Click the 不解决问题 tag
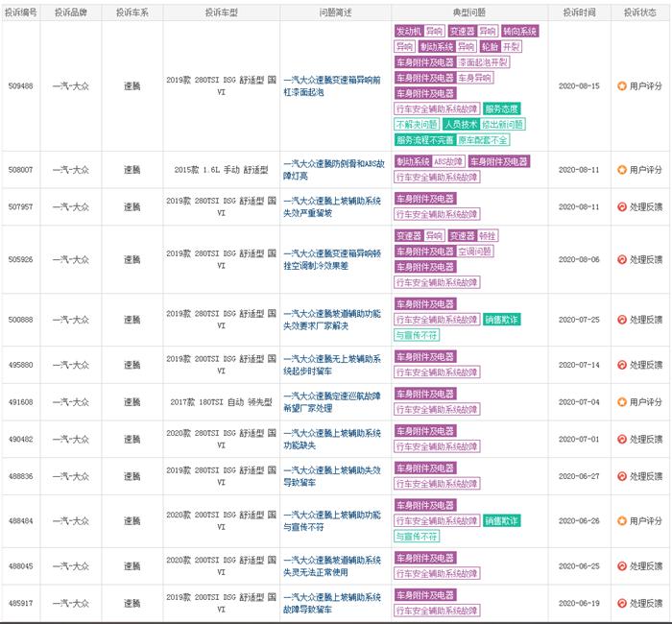Image resolution: width=672 pixels, height=624 pixels. click(x=417, y=124)
